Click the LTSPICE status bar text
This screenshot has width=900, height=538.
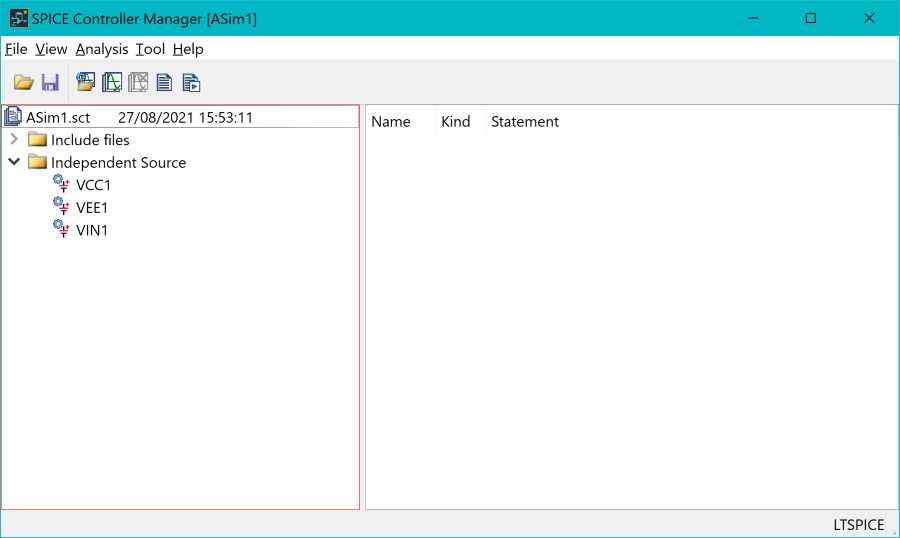(858, 525)
